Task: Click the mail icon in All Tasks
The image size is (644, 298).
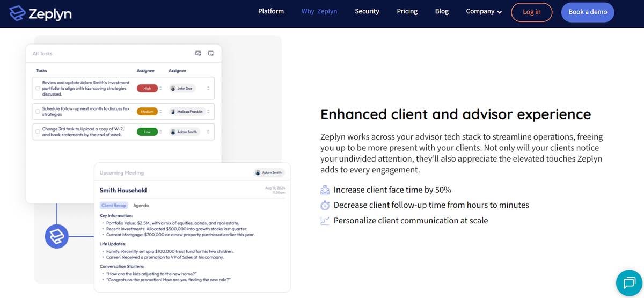Action: pyautogui.click(x=198, y=53)
